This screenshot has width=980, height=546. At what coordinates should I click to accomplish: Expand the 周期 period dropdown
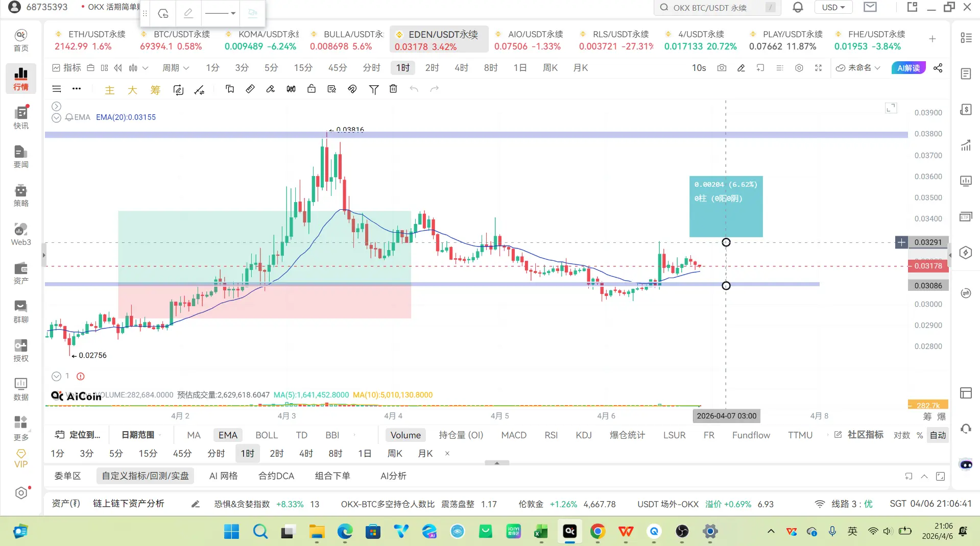tap(176, 68)
